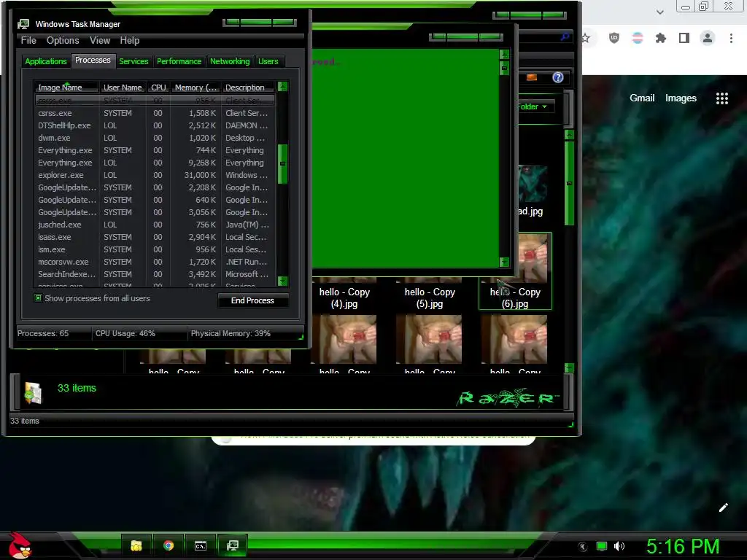Bookmark this page with Chrome star icon
Image resolution: width=747 pixels, height=560 pixels.
point(586,38)
